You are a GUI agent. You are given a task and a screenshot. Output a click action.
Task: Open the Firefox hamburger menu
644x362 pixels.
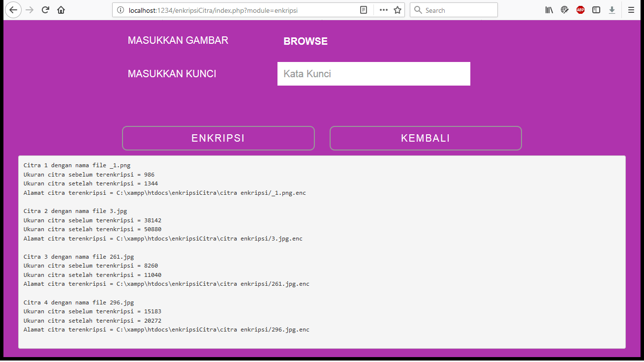[x=631, y=10]
